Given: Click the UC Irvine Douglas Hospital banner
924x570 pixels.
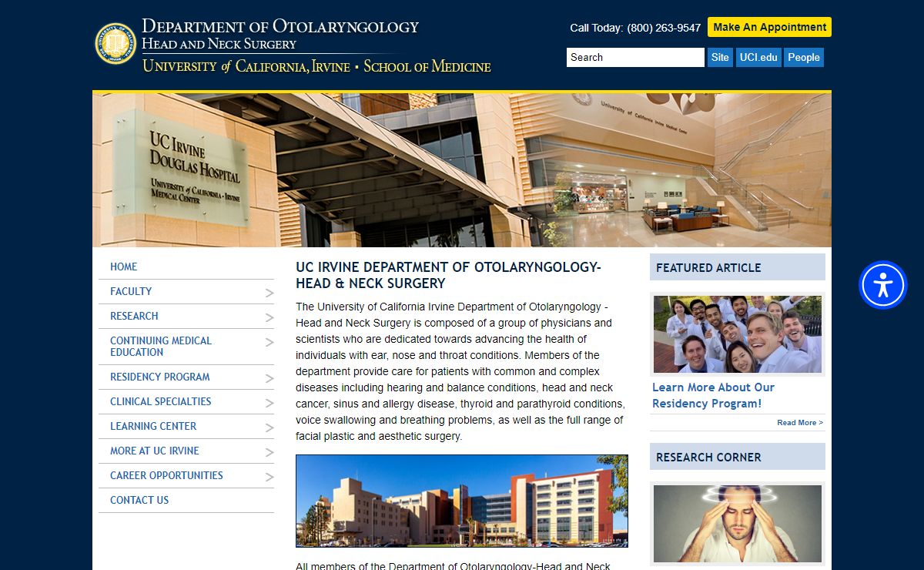Looking at the screenshot, I should (462, 169).
